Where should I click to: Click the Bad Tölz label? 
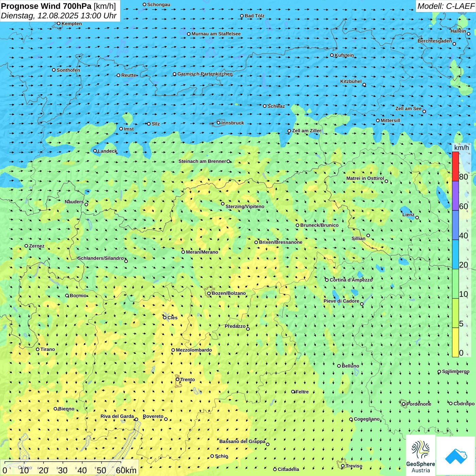pos(255,16)
